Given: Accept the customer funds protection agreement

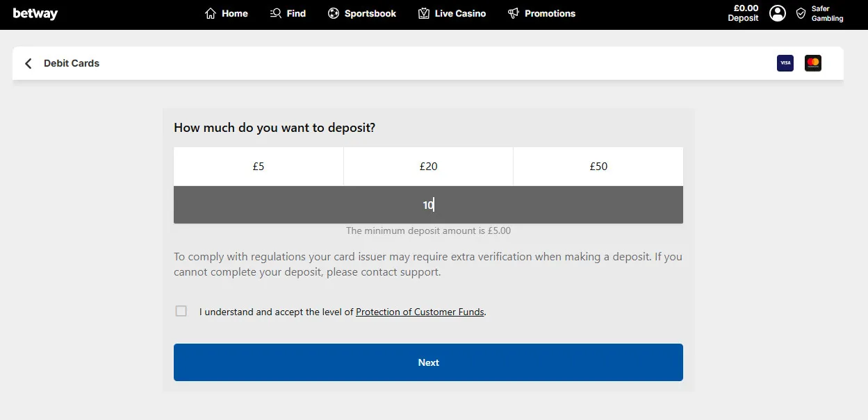Looking at the screenshot, I should click(181, 311).
